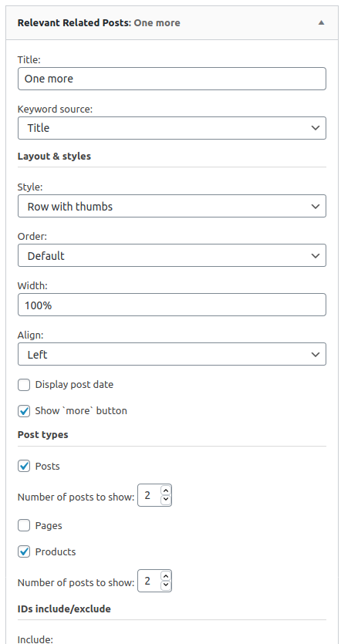Expand the Order dropdown set to Default
This screenshot has height=644, width=341.
click(x=172, y=255)
